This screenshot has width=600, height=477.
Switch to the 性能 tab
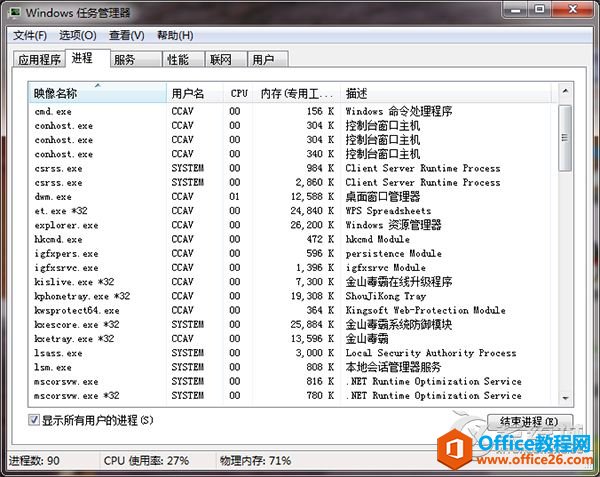point(184,60)
